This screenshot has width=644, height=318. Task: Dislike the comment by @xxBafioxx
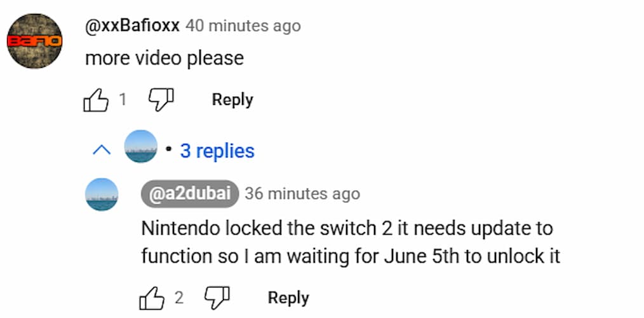click(160, 100)
